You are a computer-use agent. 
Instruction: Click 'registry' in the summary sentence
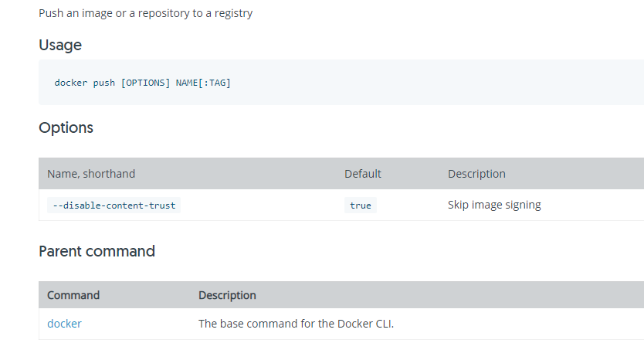point(232,13)
